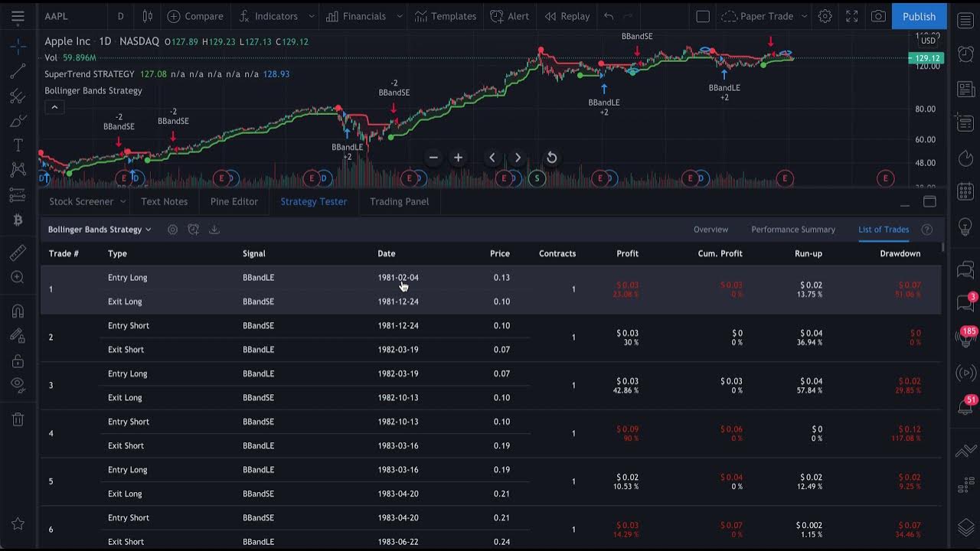Click the trade list vertical scrollbar
Viewport: 980px width, 551px height.
pos(944,246)
